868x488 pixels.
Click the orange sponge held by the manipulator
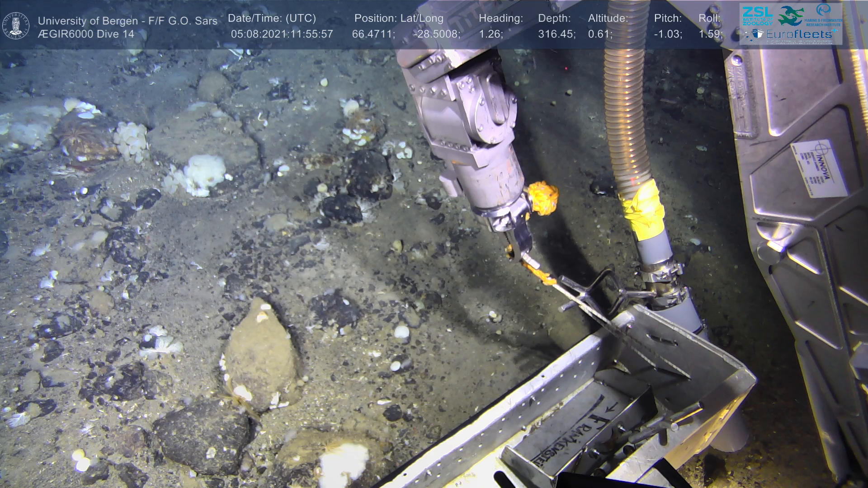pyautogui.click(x=543, y=197)
